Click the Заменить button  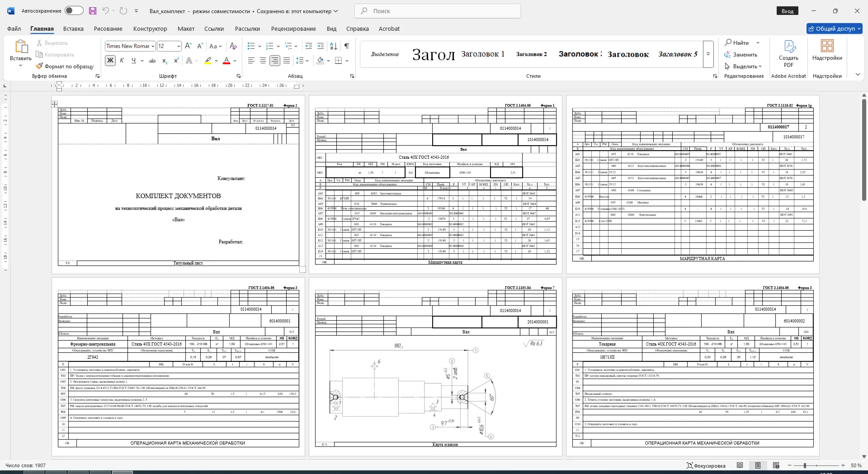(741, 54)
